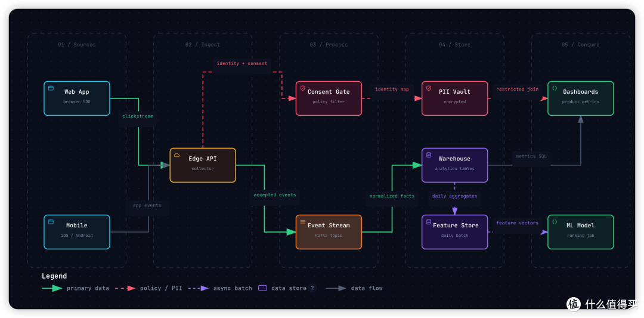Click the 'accepted events' edge label
Screen dimensions: 644x318
pyautogui.click(x=275, y=195)
